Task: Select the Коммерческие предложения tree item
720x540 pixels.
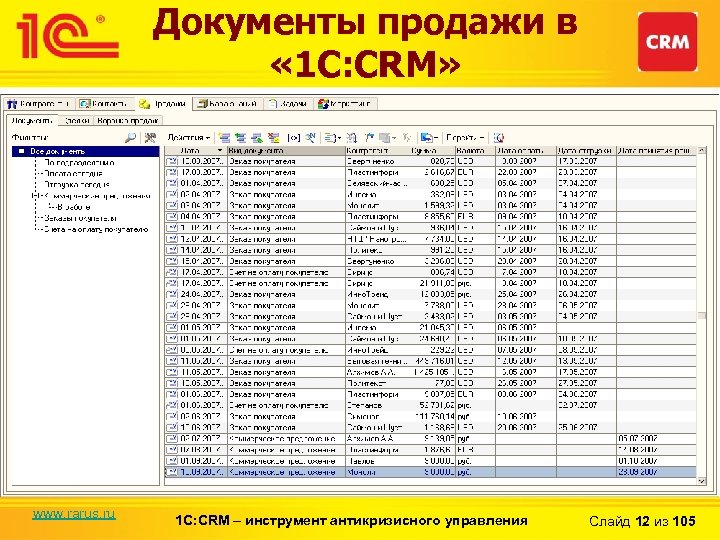Action: tap(97, 196)
